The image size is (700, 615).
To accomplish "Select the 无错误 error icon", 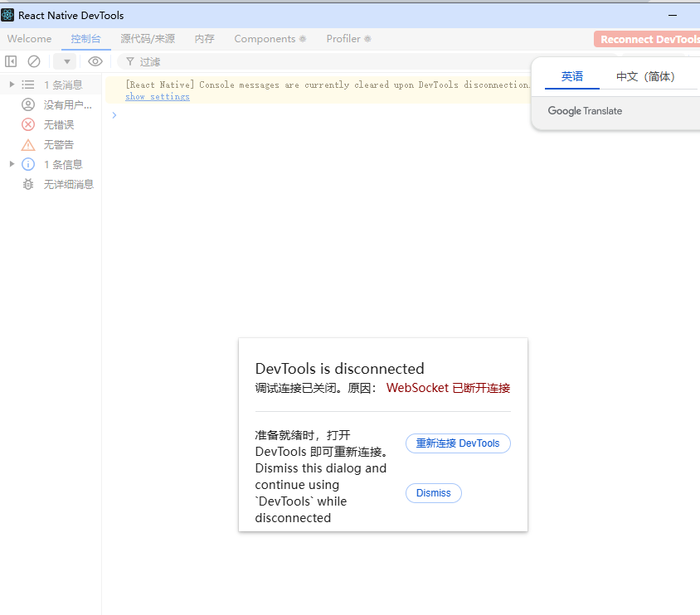I will click(28, 124).
